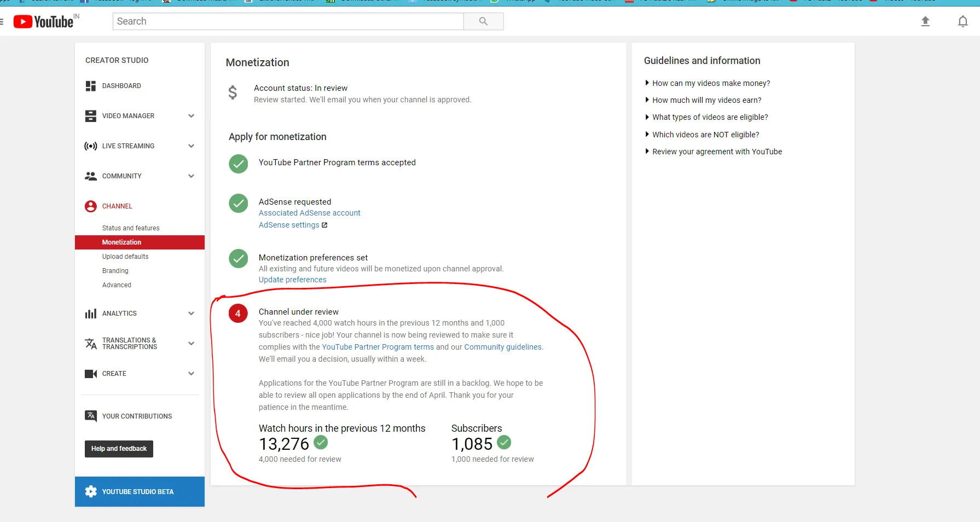
Task: Click the green check beside Partner Program terms
Action: [x=238, y=164]
